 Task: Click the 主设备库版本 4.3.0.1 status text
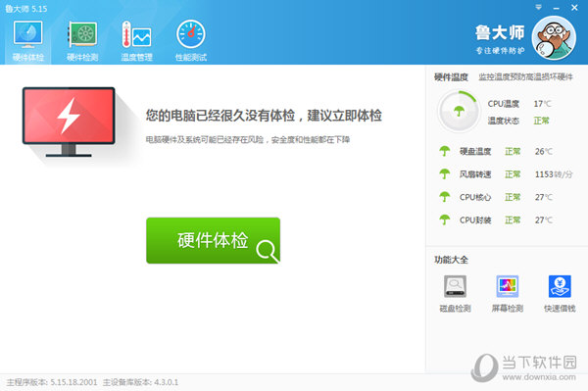coord(140,382)
